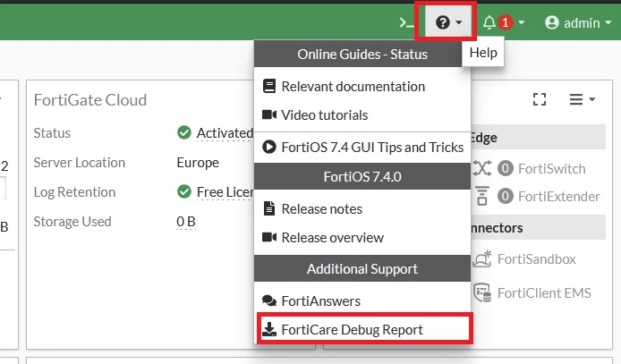The height and width of the screenshot is (364, 621).
Task: Click the Help question mark icon
Action: (442, 22)
